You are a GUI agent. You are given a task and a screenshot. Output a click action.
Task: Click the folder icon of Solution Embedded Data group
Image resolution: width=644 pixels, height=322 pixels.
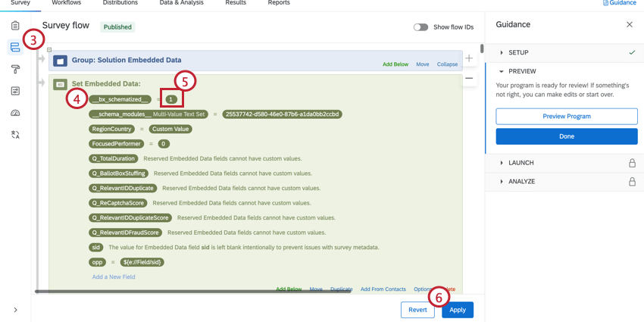(60, 61)
